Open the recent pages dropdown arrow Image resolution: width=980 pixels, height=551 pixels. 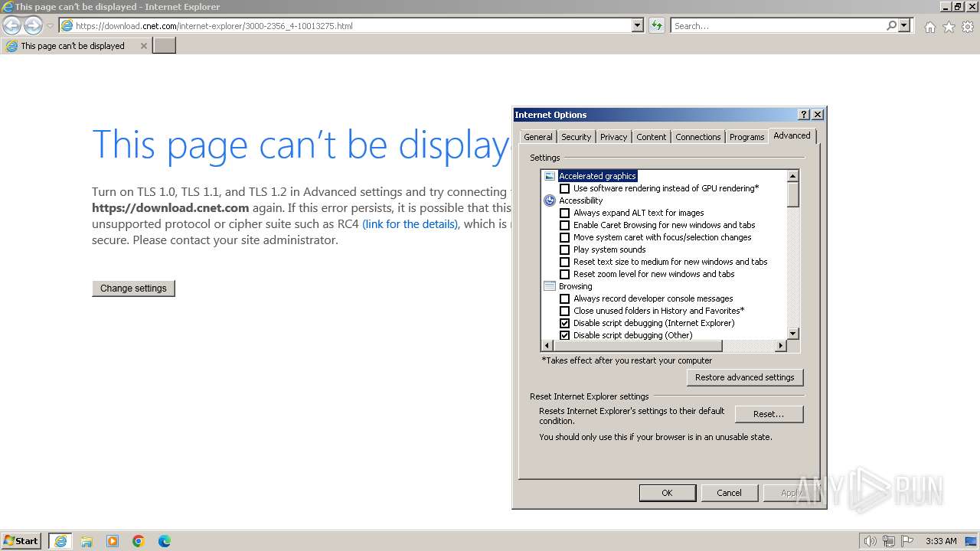tap(50, 26)
